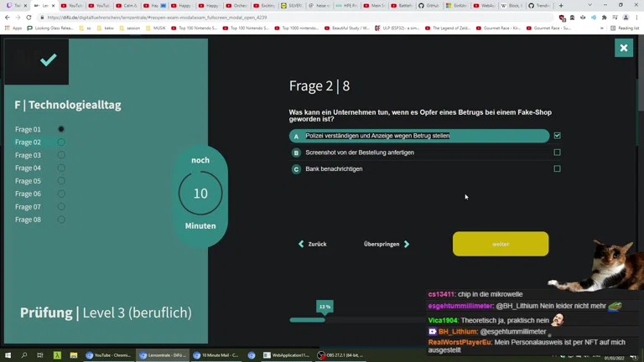Viewport: 644px width, 362px height.
Task: Open the Apps grid in bookmarks bar
Action: pos(13,28)
